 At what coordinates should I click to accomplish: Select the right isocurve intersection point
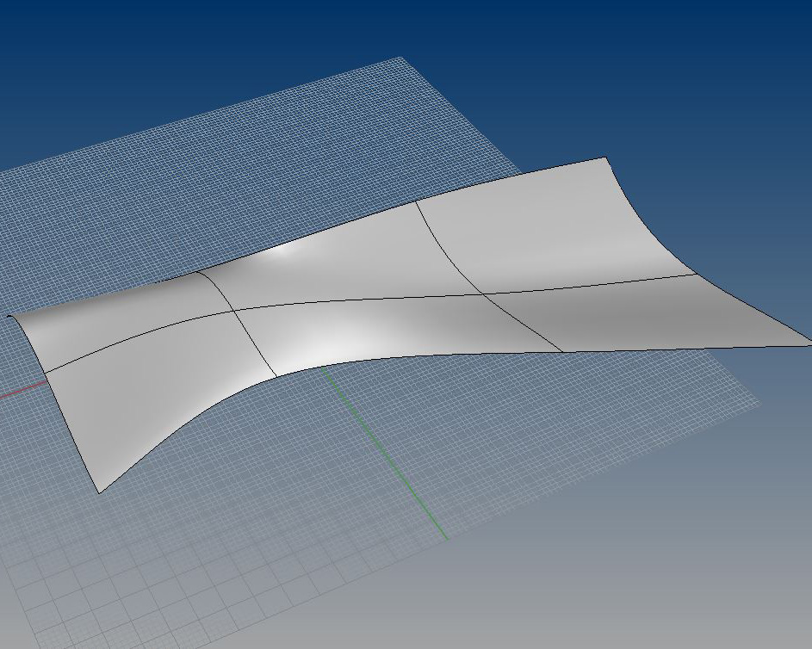(485, 294)
